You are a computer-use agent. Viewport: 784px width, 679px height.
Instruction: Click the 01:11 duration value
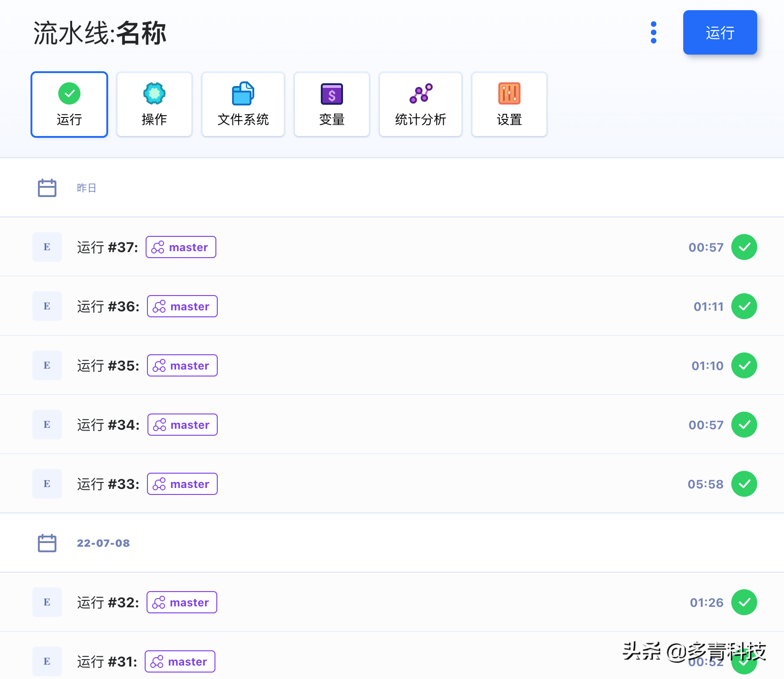[709, 307]
